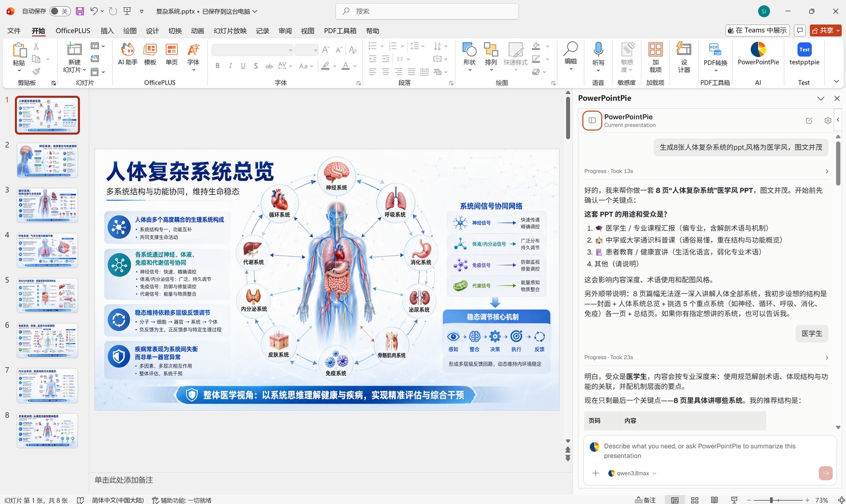The image size is (846, 504).
Task: Start slideshow from beginning in quick access toolbar
Action: (127, 11)
